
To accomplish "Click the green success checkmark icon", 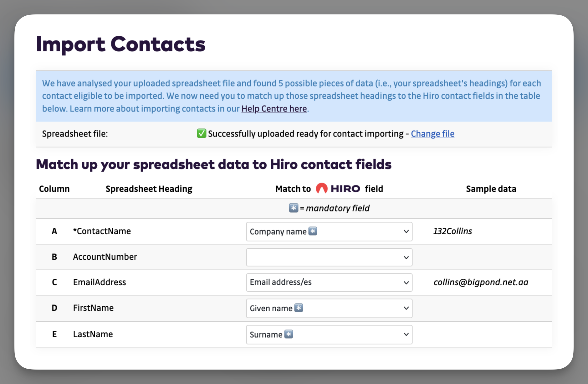I will click(x=201, y=133).
